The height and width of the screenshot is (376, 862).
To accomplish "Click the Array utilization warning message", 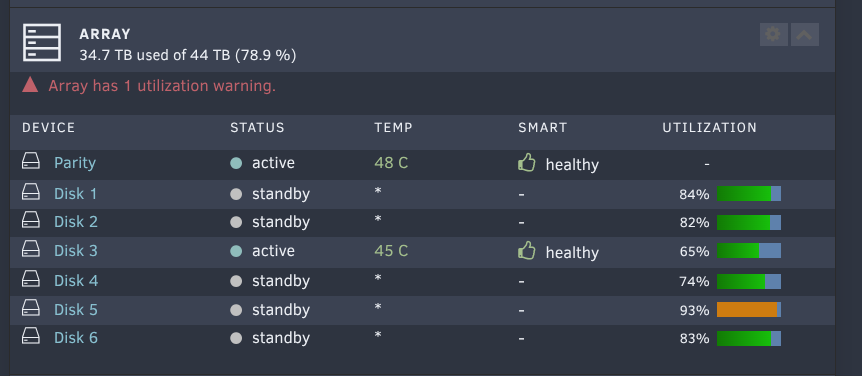I will (162, 86).
